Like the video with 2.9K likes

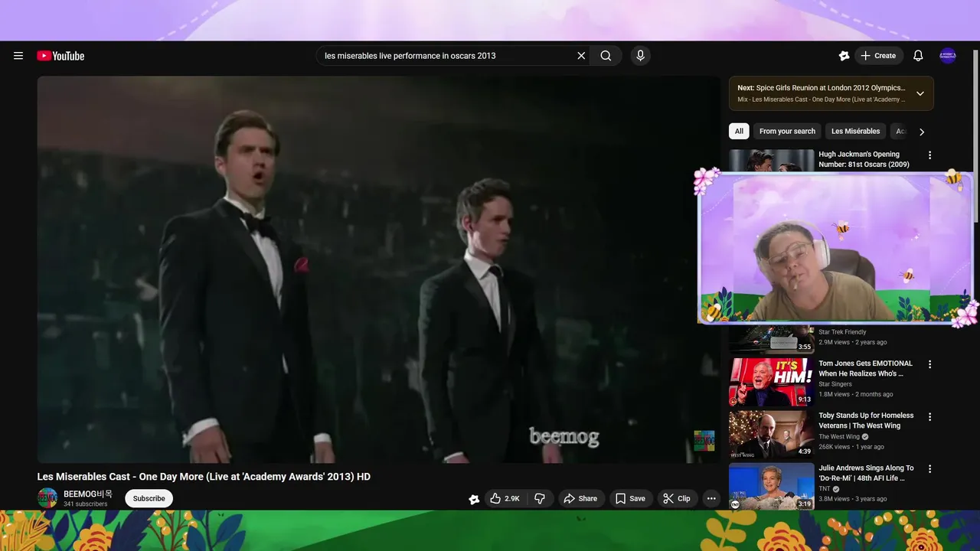point(505,498)
